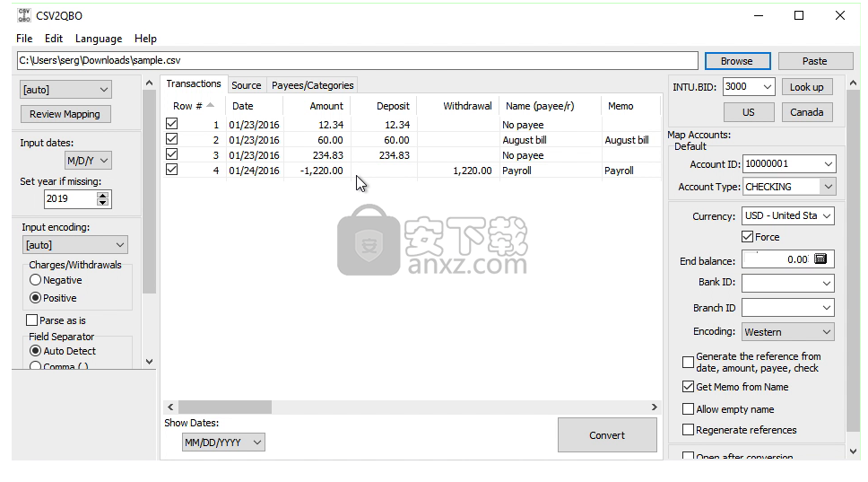Open the Help menu
The image size is (868, 482).
pos(145,39)
